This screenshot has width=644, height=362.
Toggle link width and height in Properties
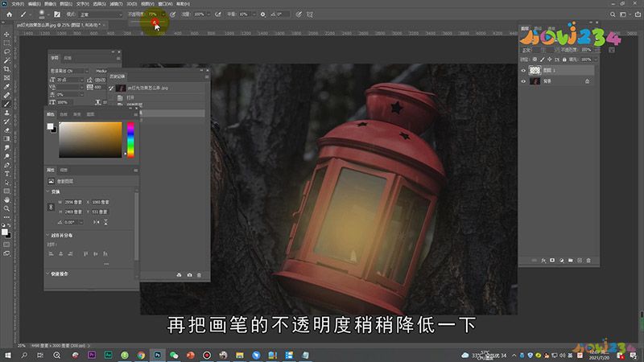[51, 207]
